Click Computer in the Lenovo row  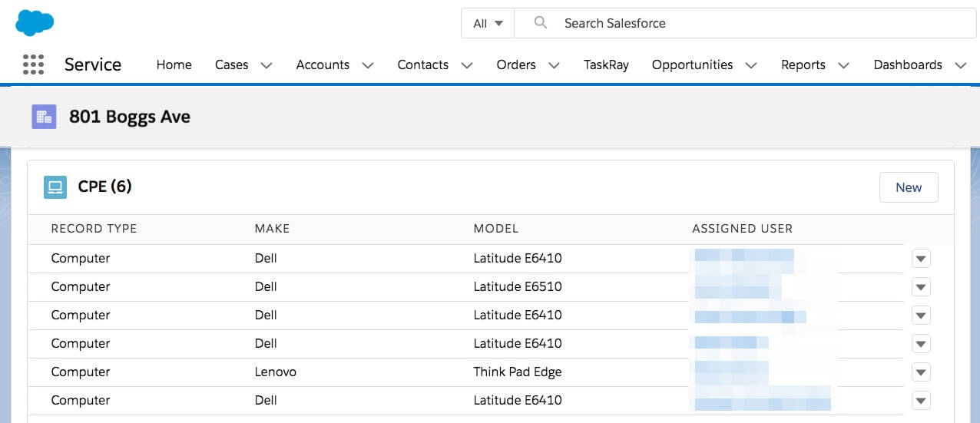click(x=81, y=372)
